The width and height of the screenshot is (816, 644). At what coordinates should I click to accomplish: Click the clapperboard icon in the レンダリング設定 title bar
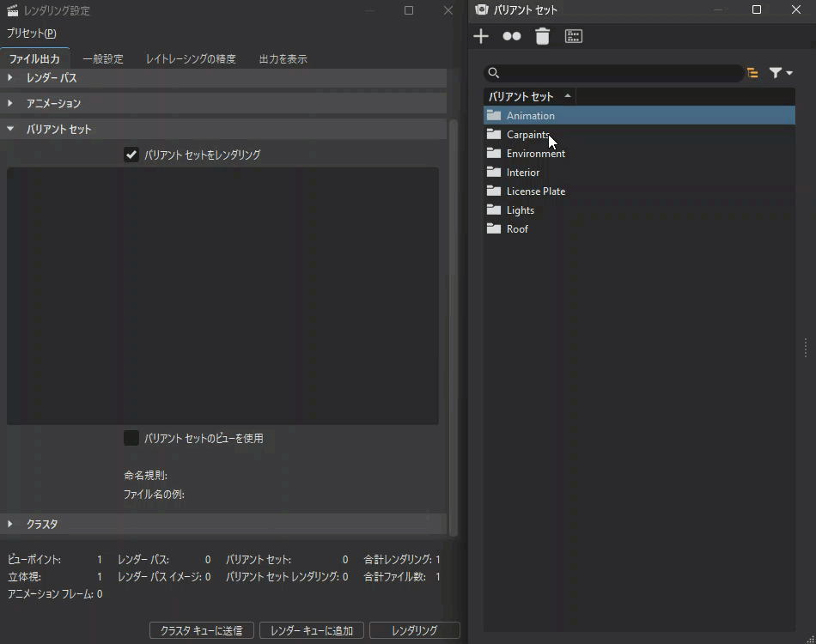13,10
